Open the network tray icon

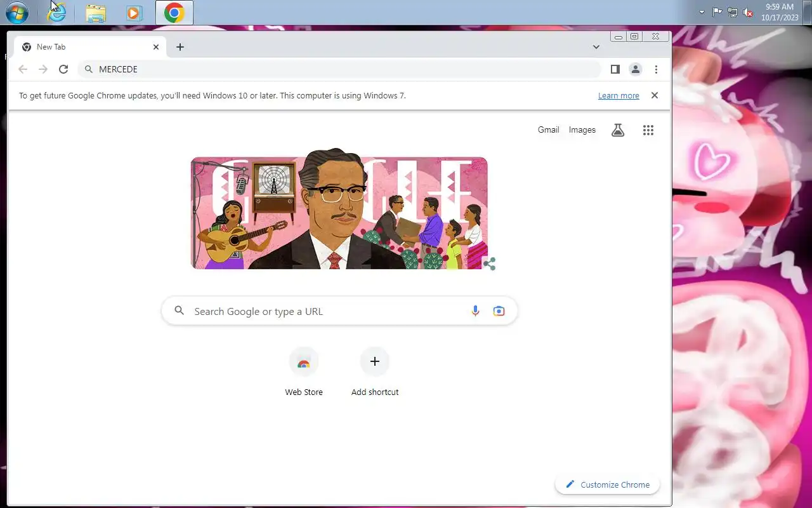[x=733, y=12]
